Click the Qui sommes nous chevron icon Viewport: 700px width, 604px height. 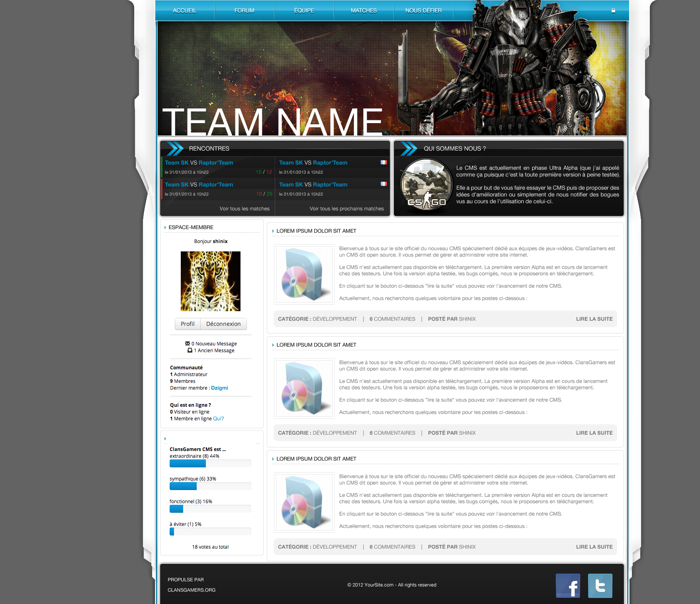pyautogui.click(x=409, y=148)
